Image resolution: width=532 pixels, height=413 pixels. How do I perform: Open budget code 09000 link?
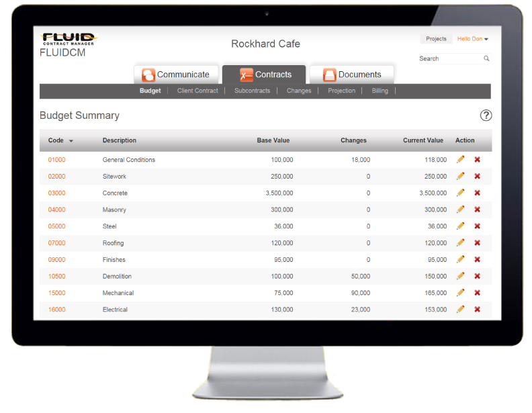(x=56, y=260)
